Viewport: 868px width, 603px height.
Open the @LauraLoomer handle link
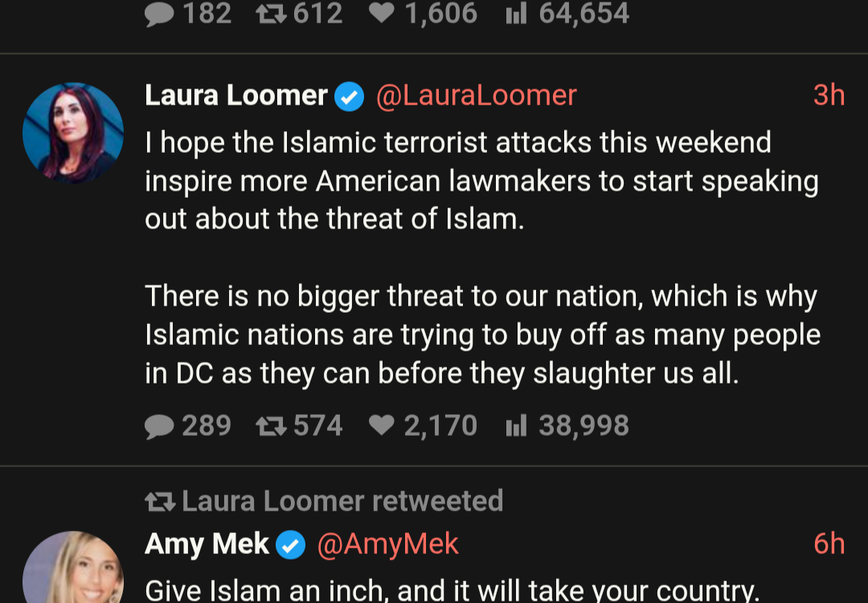[x=477, y=96]
